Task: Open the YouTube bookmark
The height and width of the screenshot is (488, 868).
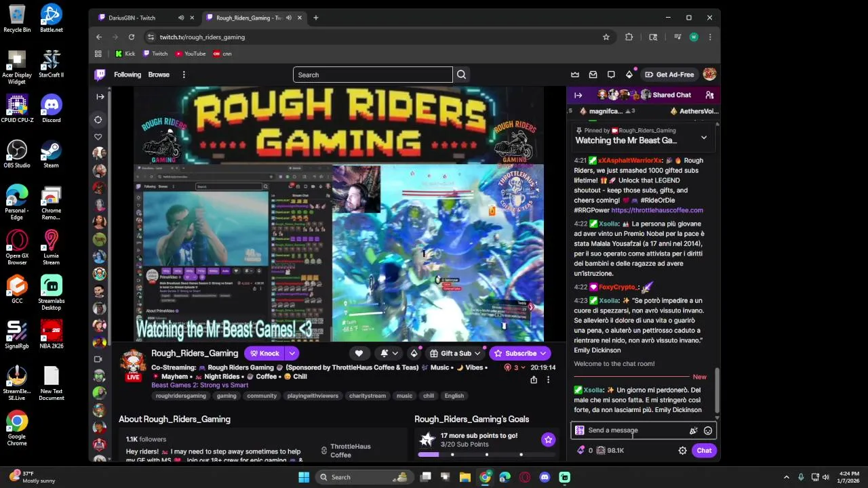Action: 191,54
